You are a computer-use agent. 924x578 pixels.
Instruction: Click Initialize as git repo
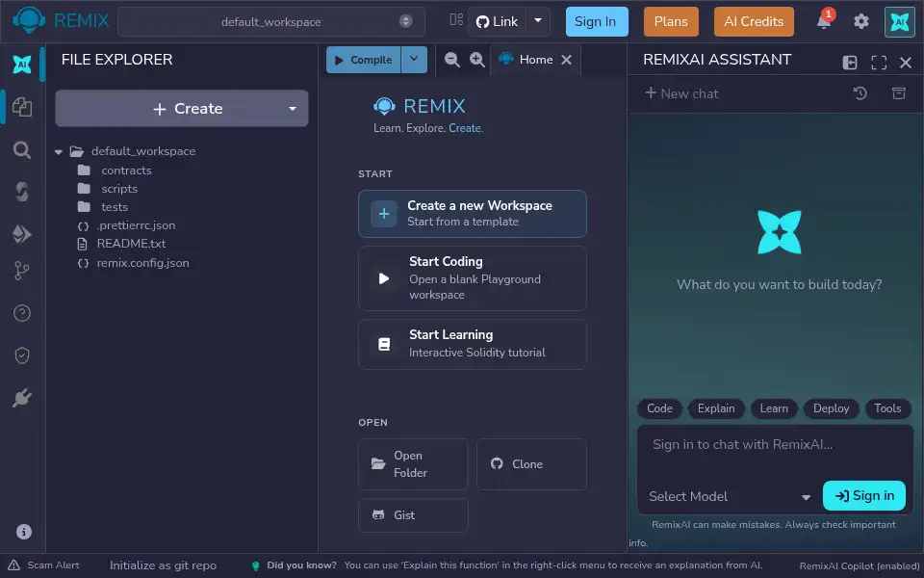click(164, 565)
